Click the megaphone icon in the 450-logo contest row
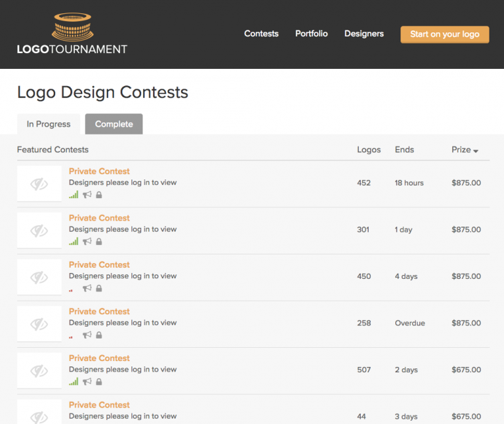Screen dimensions: 504x424 [x=87, y=288]
